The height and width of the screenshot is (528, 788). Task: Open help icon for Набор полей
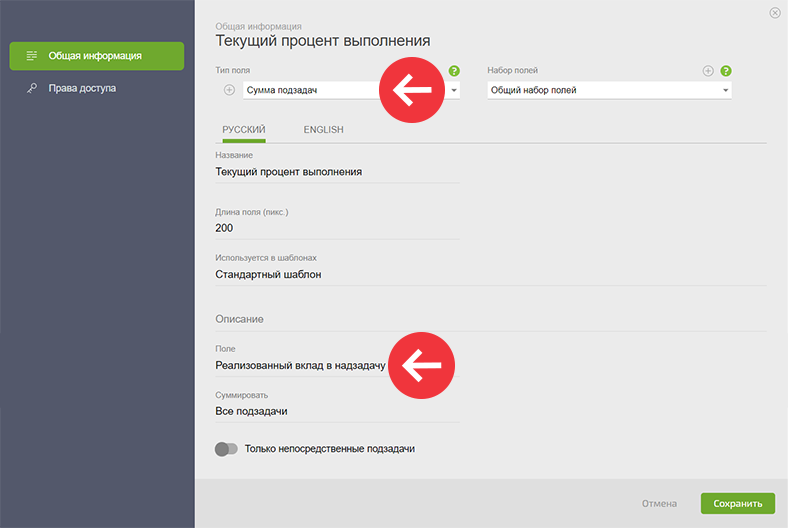tap(726, 71)
